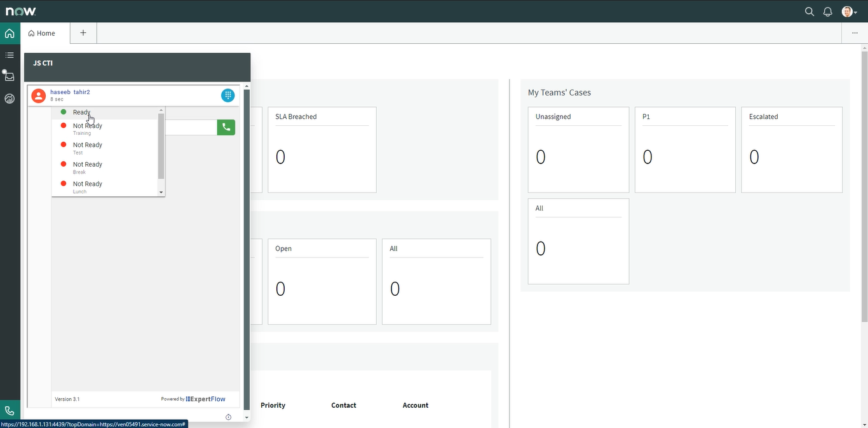
Task: Open the analytics dashboard sidebar icon
Action: (10, 99)
